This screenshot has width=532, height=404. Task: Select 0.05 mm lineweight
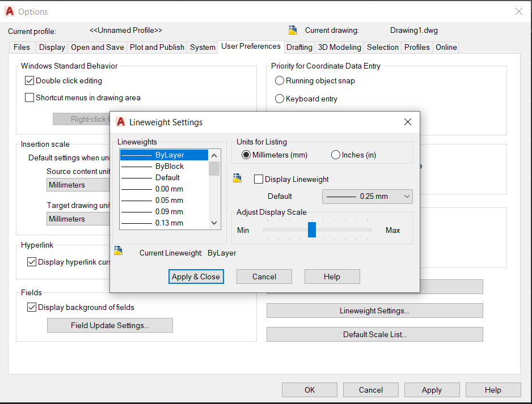click(x=164, y=201)
